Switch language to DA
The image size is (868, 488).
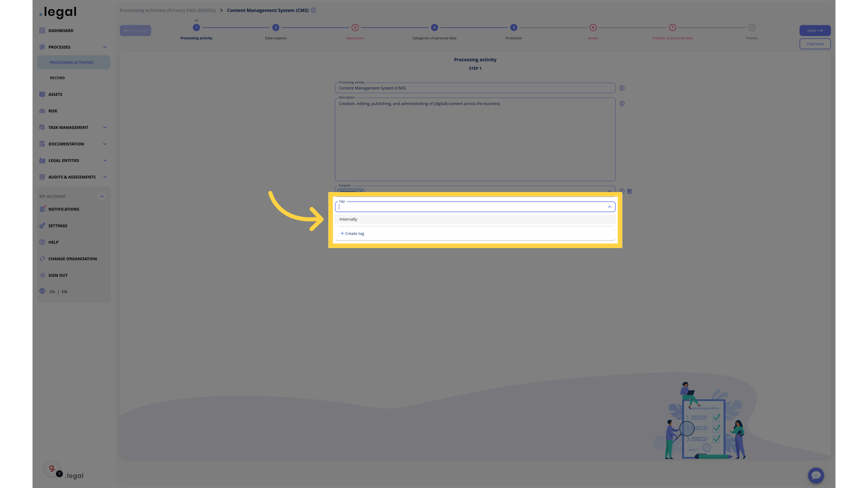(52, 292)
